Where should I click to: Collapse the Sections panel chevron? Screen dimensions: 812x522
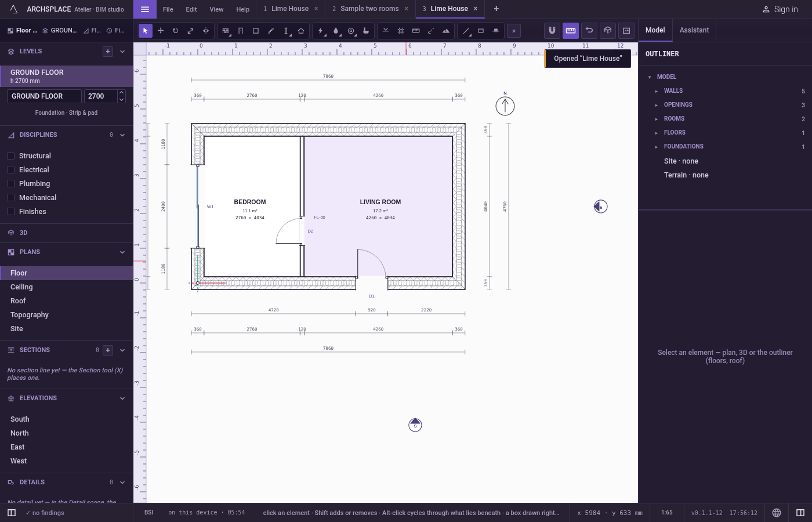[x=122, y=350]
